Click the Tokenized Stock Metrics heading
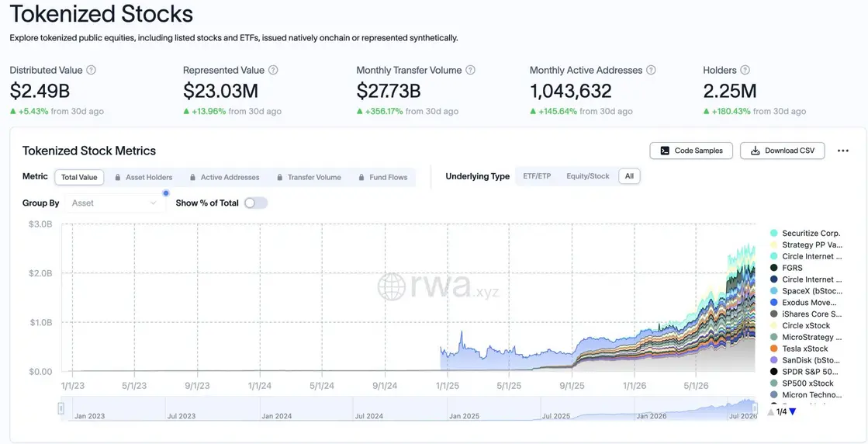This screenshot has height=444, width=868. click(89, 151)
